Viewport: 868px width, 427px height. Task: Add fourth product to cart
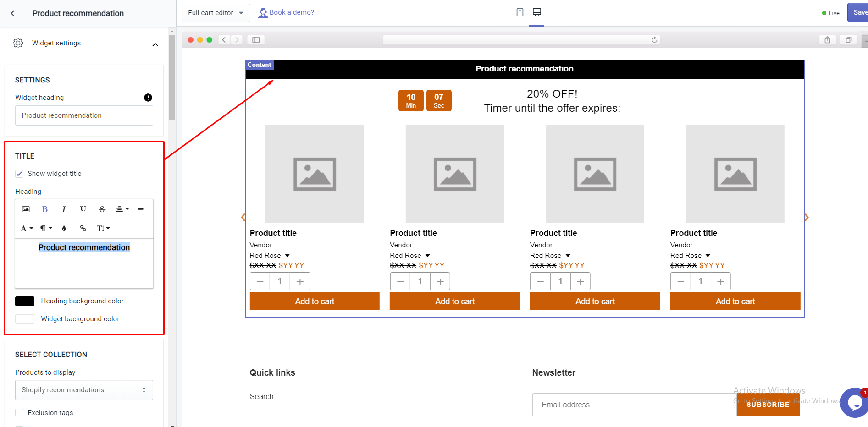tap(735, 301)
